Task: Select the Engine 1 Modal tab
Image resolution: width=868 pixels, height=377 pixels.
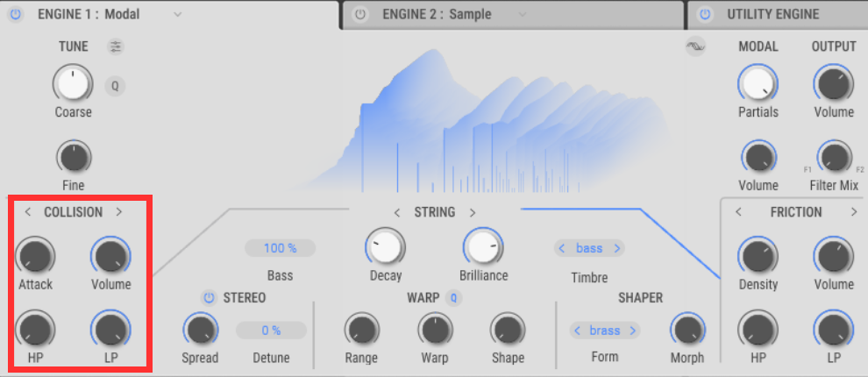Action: [x=169, y=14]
